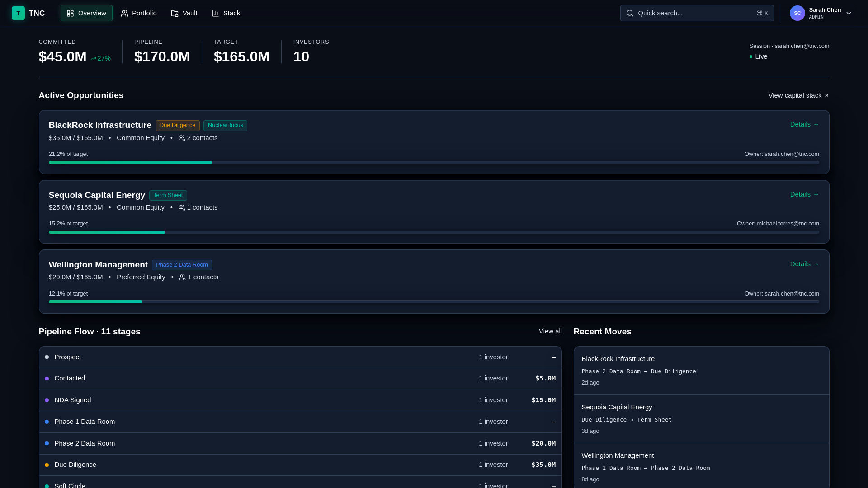Click contacts icon on BlackRock Infrastructure card
Image resolution: width=868 pixels, height=488 pixels.
coord(182,138)
